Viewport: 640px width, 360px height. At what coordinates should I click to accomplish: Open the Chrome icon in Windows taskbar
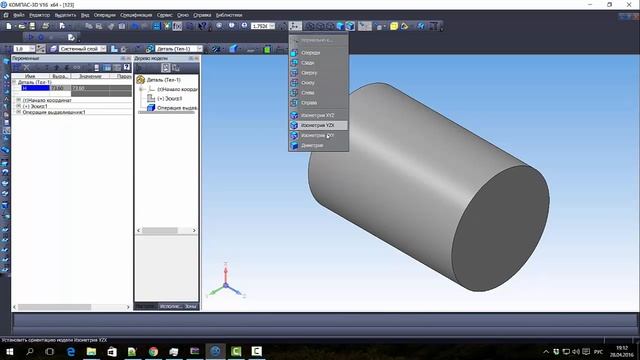pyautogui.click(x=153, y=351)
